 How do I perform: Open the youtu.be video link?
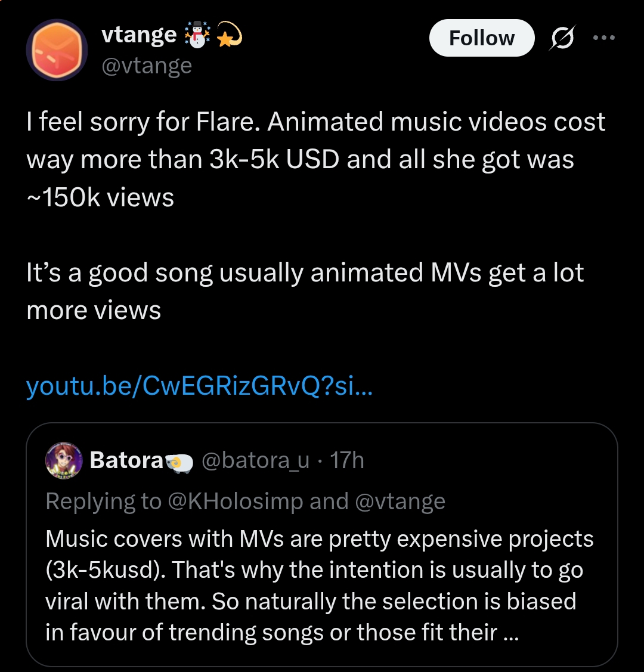199,387
